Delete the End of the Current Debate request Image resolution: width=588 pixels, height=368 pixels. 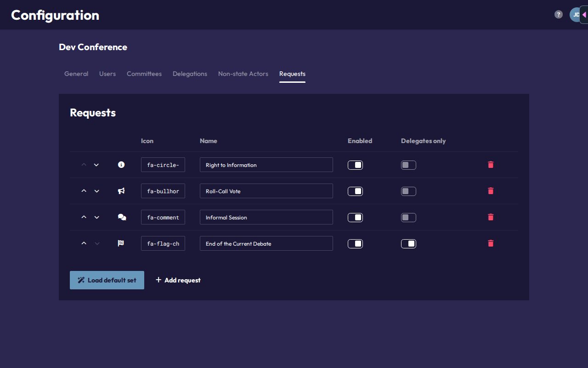coord(491,243)
